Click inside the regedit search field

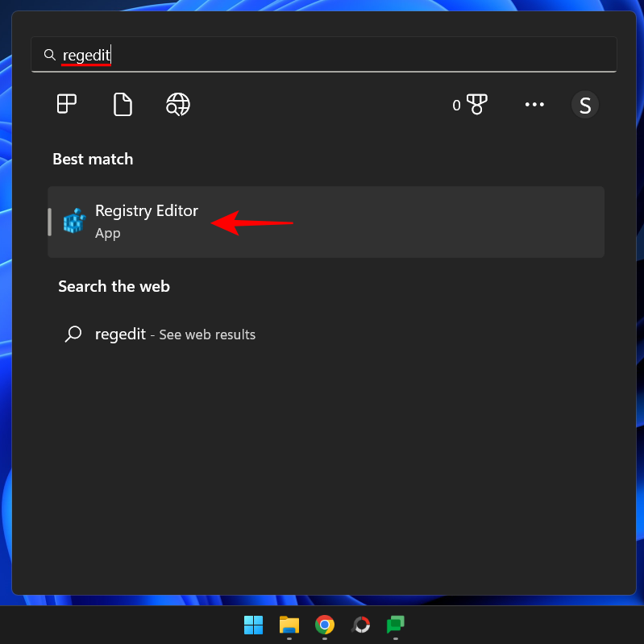pos(322,55)
